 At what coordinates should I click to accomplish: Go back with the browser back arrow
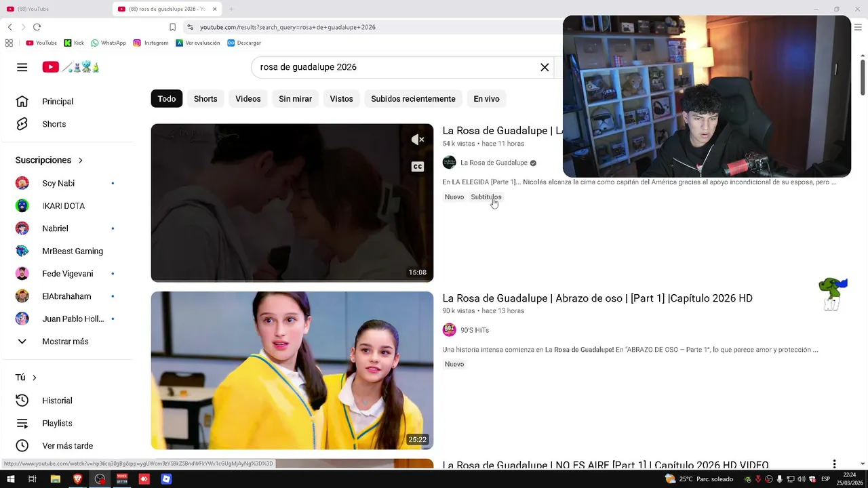tap(9, 27)
